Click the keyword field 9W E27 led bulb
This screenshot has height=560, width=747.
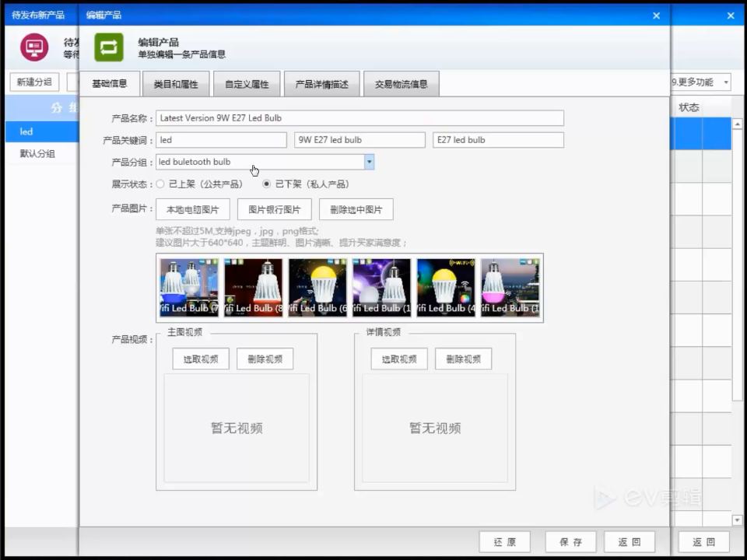[359, 140]
